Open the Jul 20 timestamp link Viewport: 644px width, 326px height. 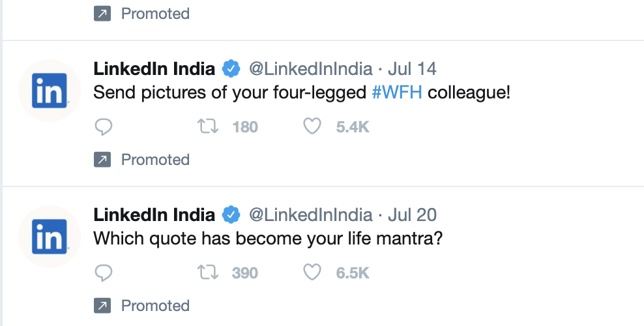[x=412, y=215]
